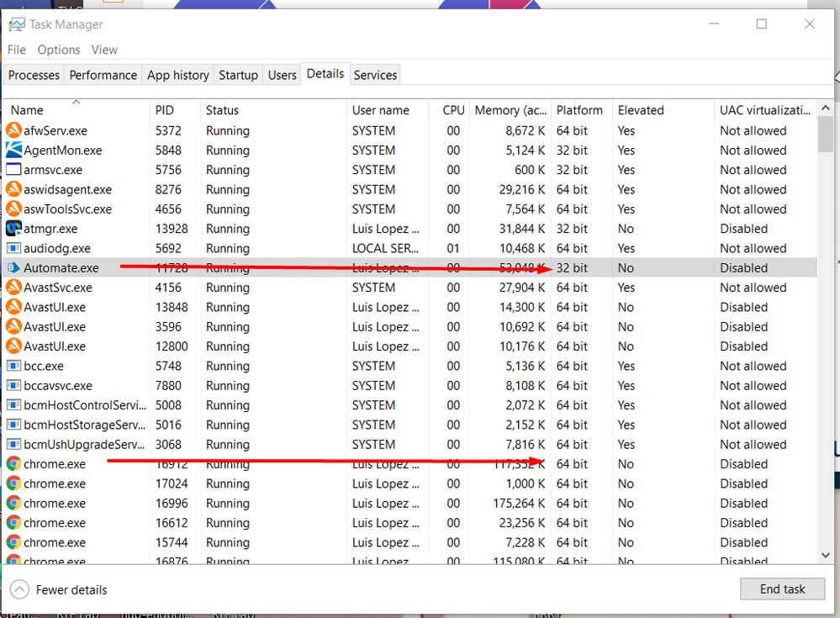Open the File menu
This screenshot has height=618, width=840.
click(17, 50)
